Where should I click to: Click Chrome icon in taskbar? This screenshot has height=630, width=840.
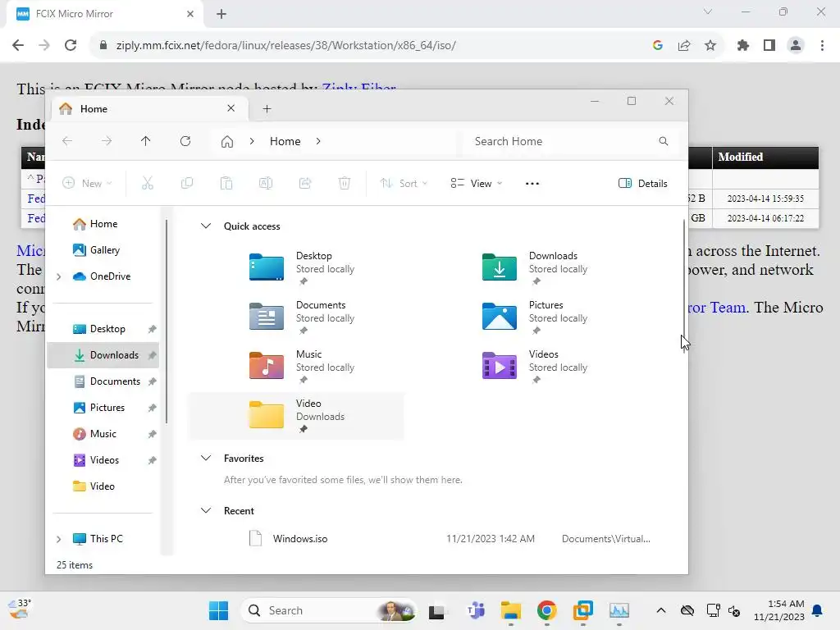point(546,610)
